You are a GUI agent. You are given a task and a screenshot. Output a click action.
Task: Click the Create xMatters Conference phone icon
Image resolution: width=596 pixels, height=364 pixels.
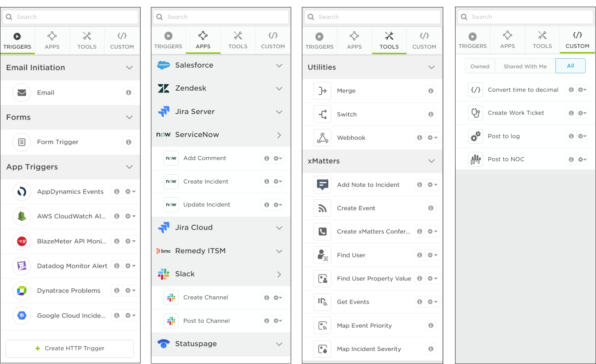[x=322, y=231]
